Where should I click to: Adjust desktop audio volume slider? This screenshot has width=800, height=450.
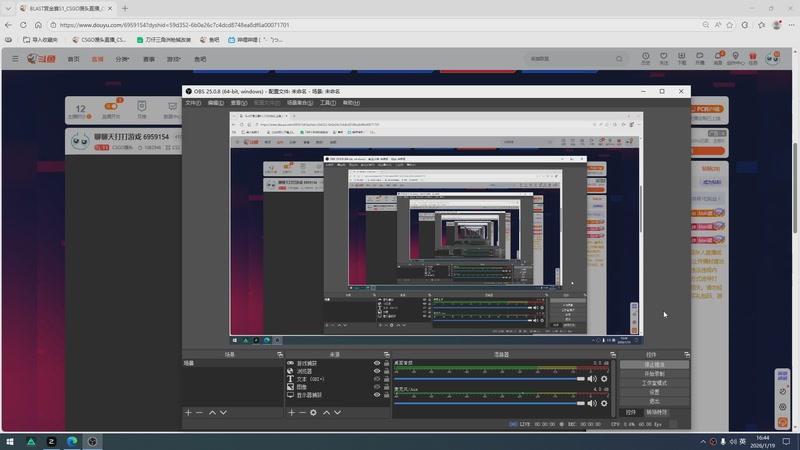pyautogui.click(x=489, y=379)
